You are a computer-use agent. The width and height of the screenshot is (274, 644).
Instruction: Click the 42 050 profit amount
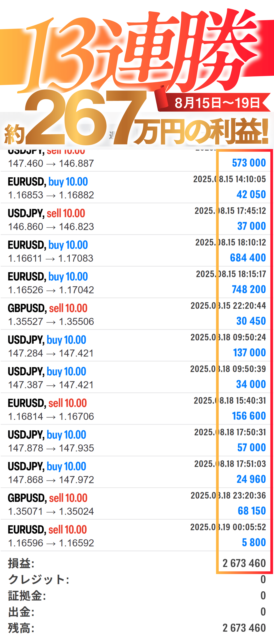(x=251, y=195)
